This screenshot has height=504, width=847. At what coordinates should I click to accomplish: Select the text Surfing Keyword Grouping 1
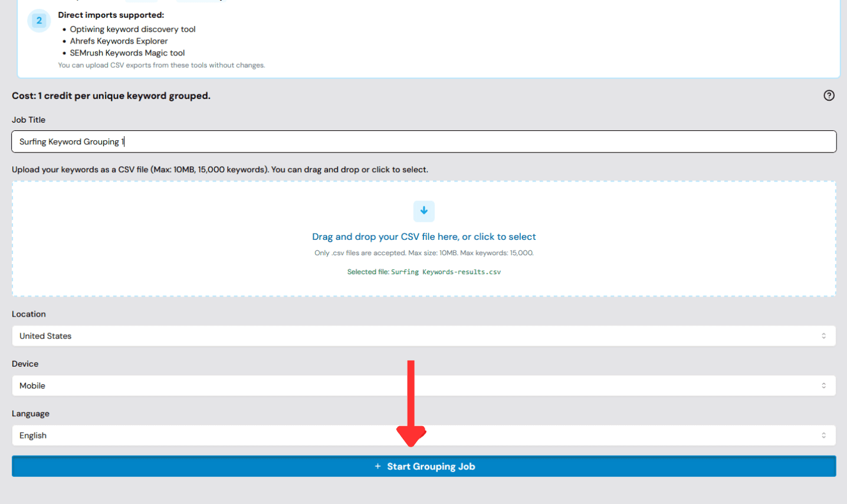coord(71,141)
